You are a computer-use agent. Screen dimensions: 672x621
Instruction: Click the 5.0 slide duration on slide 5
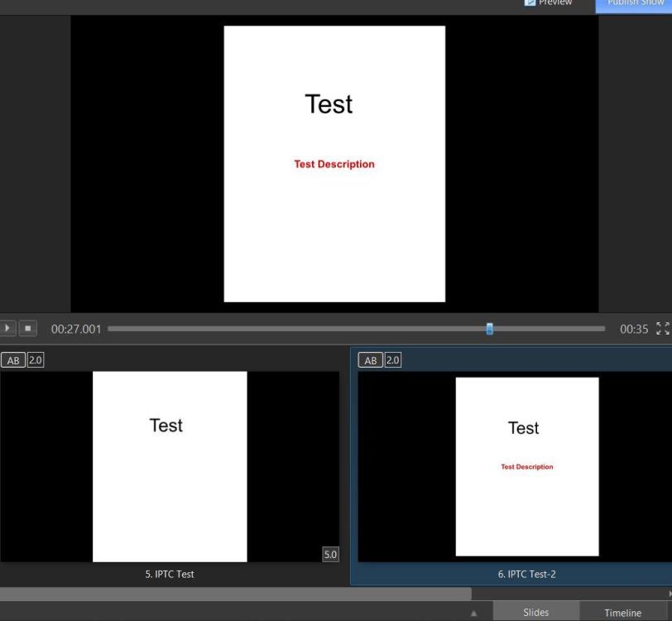pyautogui.click(x=330, y=555)
